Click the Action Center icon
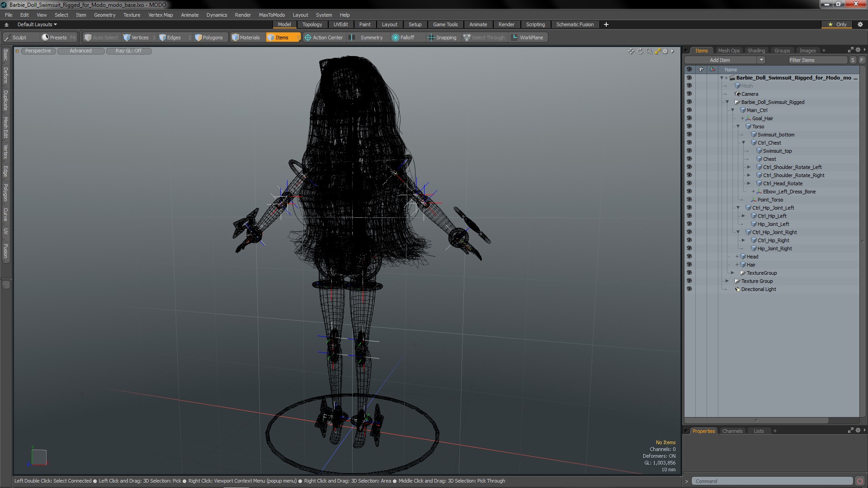 pyautogui.click(x=306, y=38)
